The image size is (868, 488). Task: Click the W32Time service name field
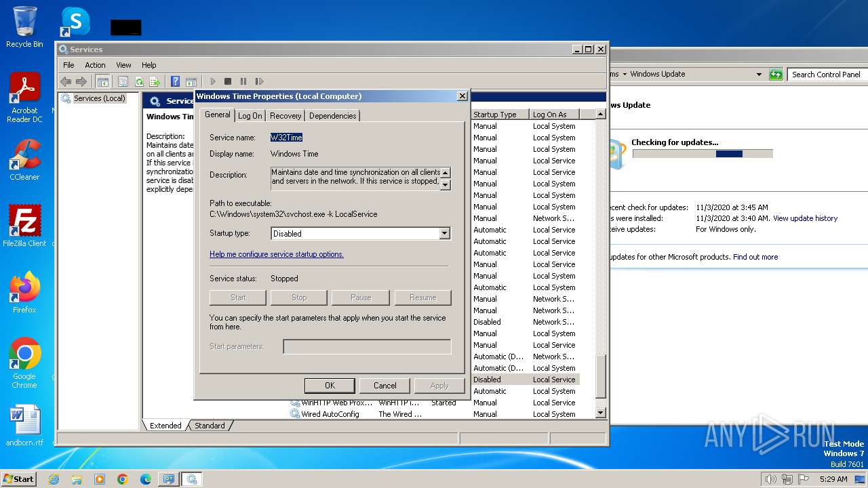286,138
